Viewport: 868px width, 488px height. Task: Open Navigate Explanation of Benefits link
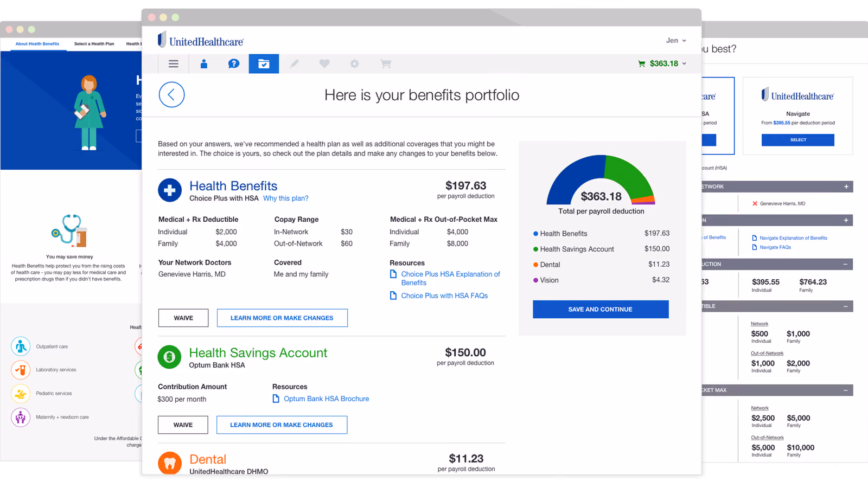coord(793,238)
